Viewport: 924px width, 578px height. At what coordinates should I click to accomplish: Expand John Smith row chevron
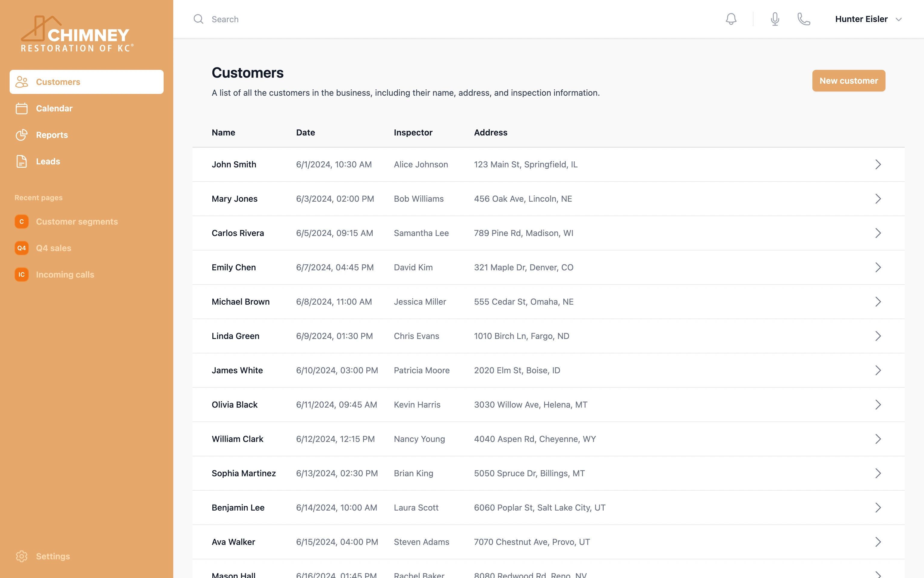[x=878, y=164]
